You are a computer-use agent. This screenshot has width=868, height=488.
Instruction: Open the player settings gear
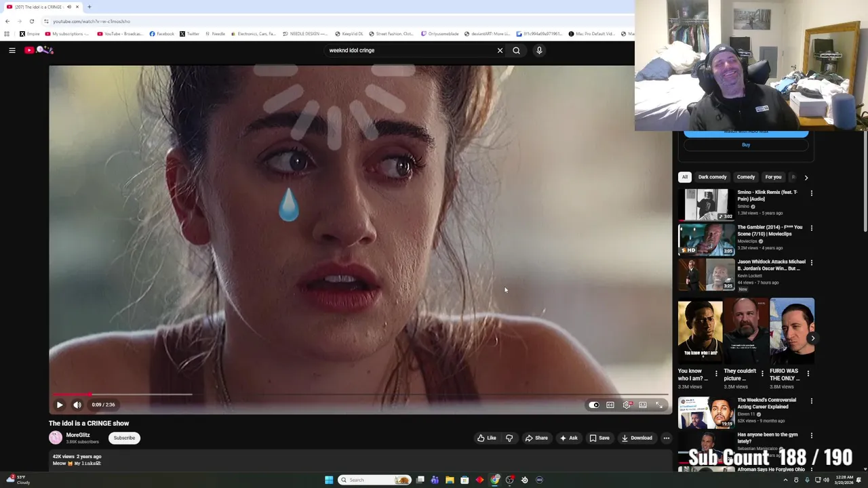[x=627, y=405]
